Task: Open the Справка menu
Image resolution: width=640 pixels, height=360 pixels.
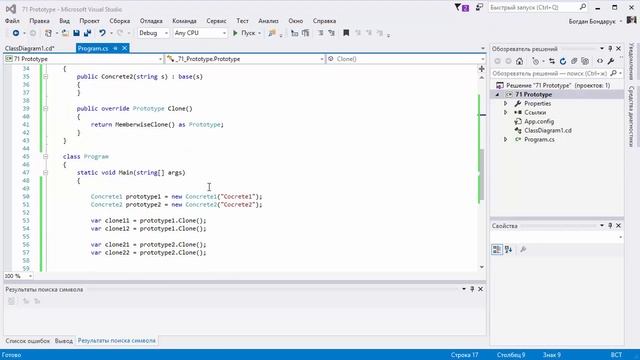Action: tap(324, 21)
